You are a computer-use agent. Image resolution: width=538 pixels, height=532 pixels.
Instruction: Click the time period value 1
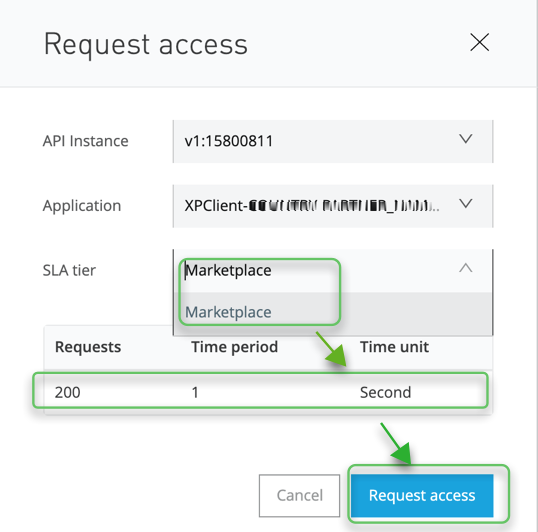195,392
